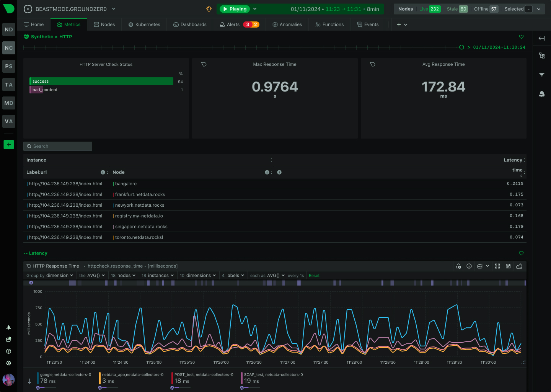Open the 10 dimensions dropdown
551x392 pixels.
click(197, 276)
